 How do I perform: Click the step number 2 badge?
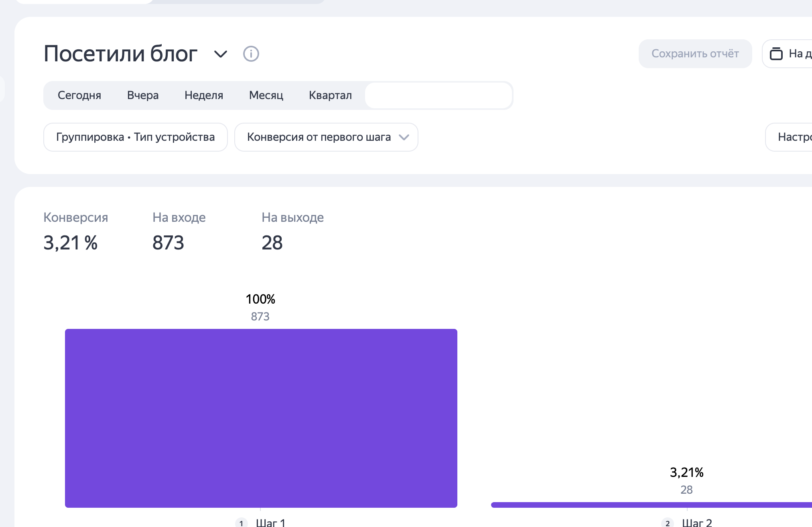(668, 523)
